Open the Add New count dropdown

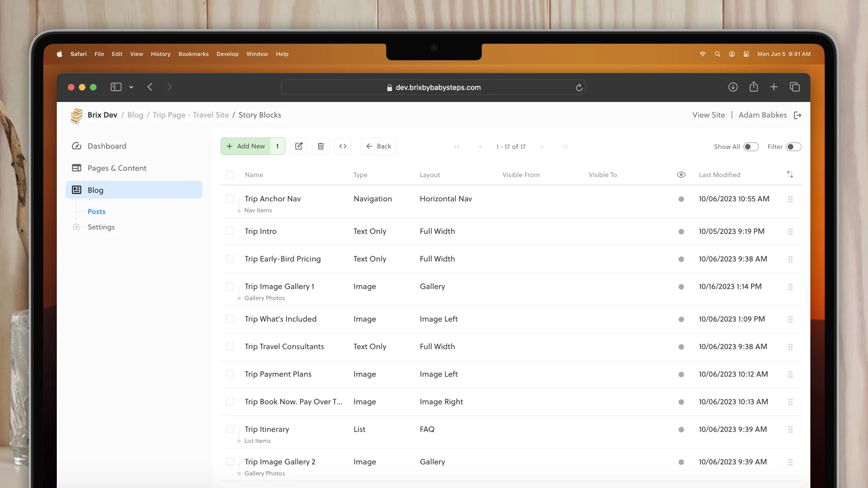[x=277, y=146]
